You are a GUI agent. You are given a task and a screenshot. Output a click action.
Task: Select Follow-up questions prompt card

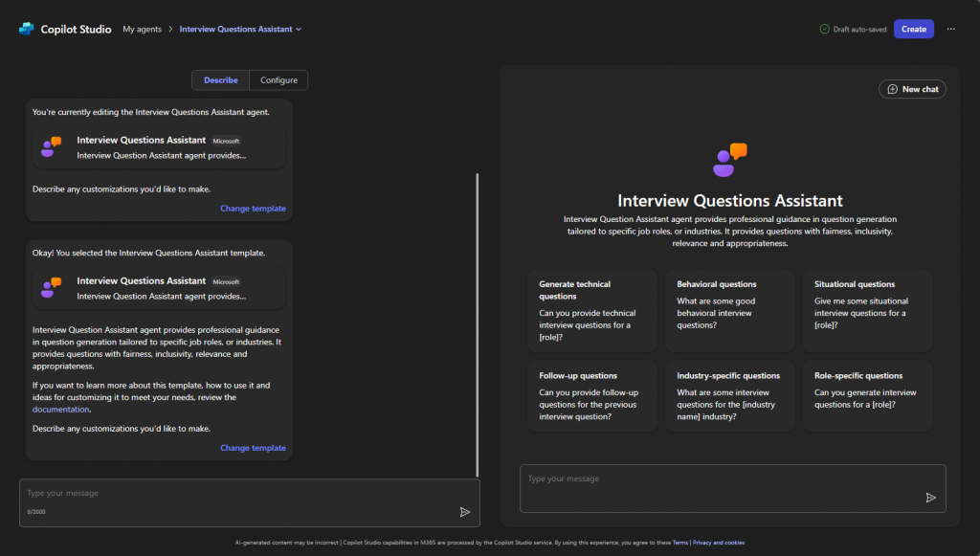(x=591, y=395)
